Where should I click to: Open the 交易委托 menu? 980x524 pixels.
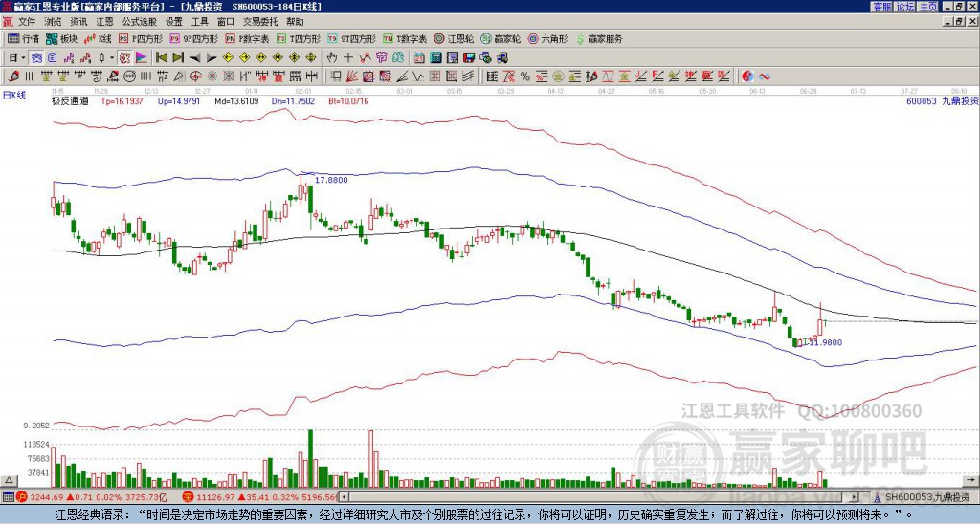tap(260, 22)
